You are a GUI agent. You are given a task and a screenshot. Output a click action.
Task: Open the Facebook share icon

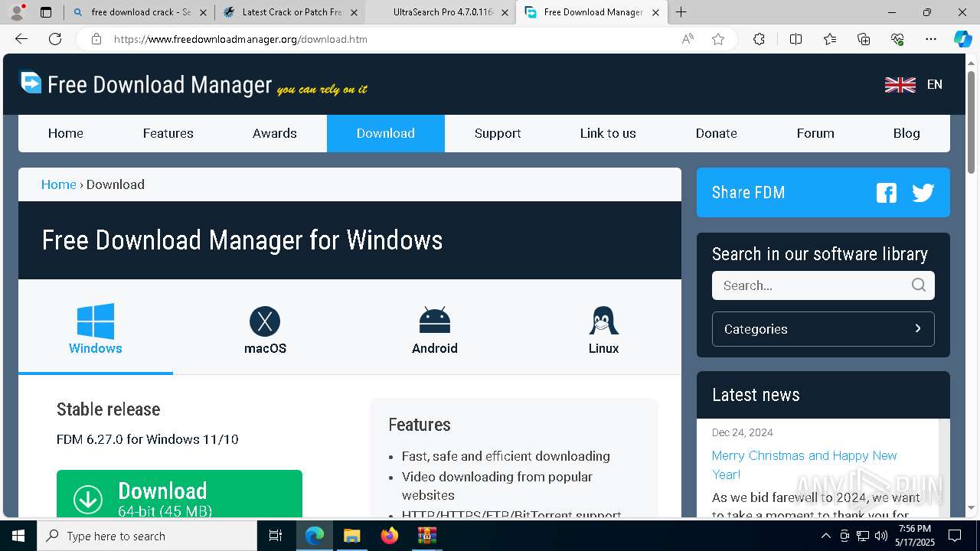886,193
